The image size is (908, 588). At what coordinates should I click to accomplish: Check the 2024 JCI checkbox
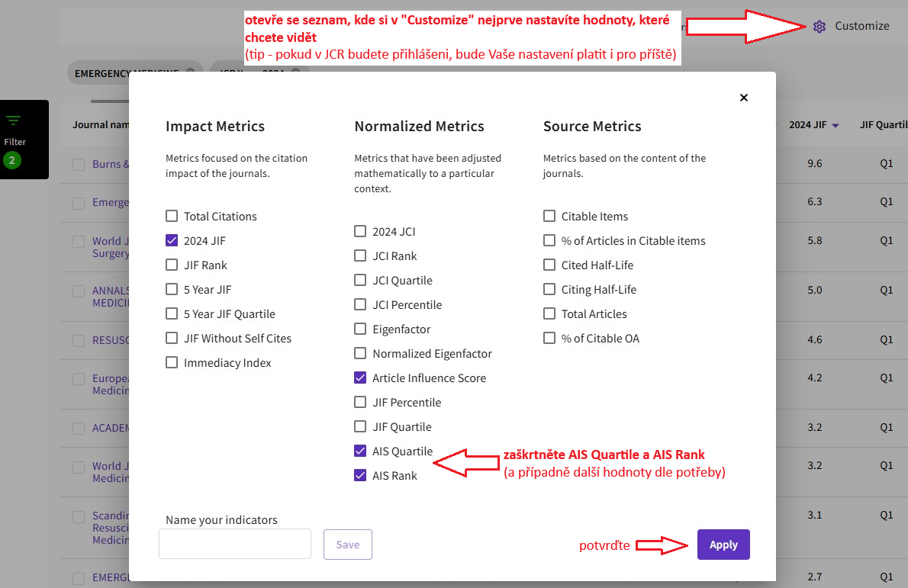[360, 232]
